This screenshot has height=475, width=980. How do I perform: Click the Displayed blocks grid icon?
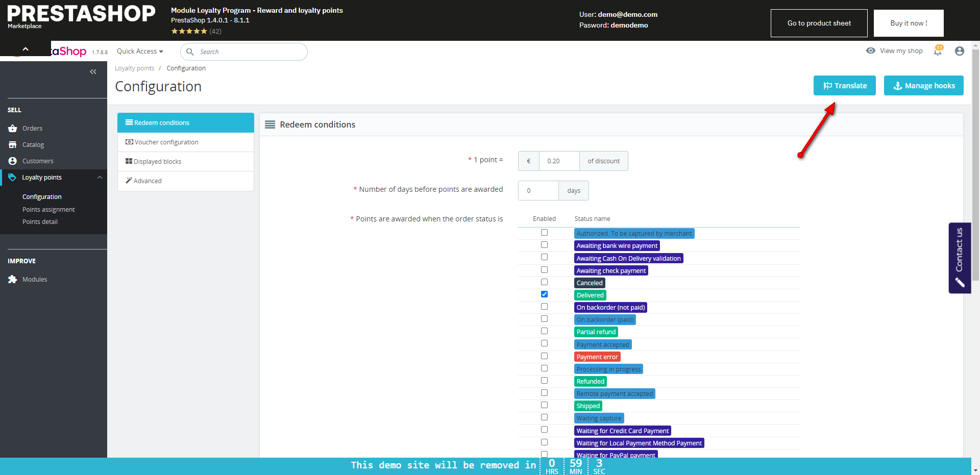click(x=129, y=161)
